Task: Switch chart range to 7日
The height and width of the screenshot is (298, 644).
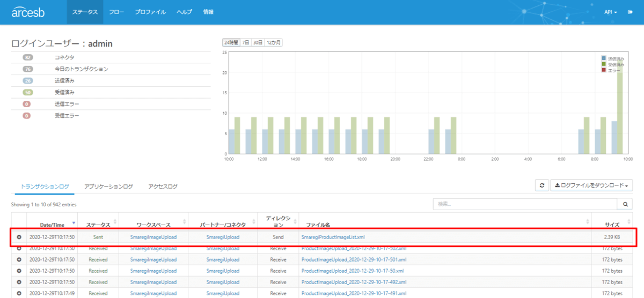Action: coord(245,42)
